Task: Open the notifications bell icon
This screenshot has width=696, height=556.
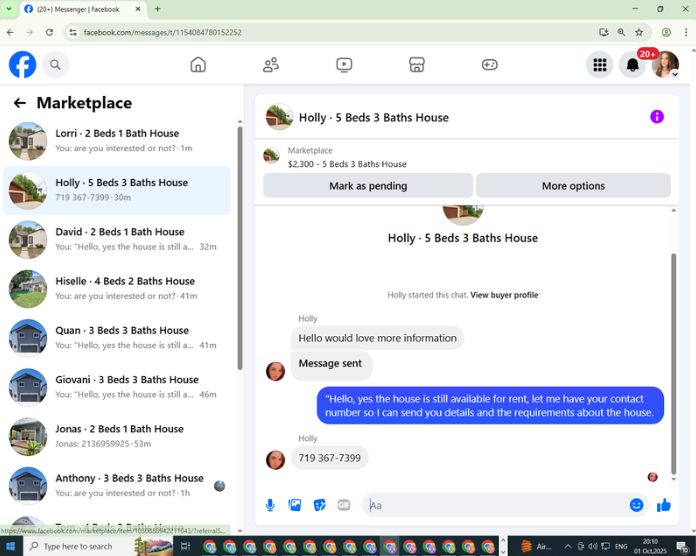Action: [x=633, y=65]
